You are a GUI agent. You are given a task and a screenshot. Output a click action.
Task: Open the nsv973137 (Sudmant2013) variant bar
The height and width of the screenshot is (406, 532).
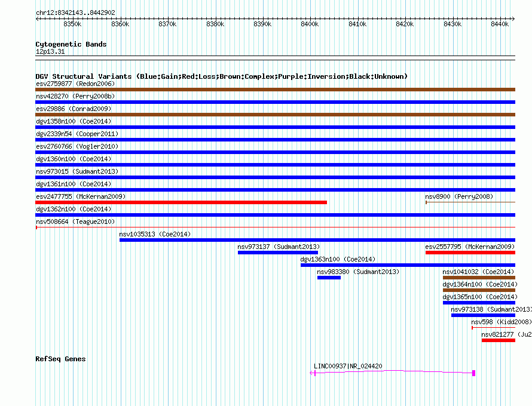coord(278,253)
